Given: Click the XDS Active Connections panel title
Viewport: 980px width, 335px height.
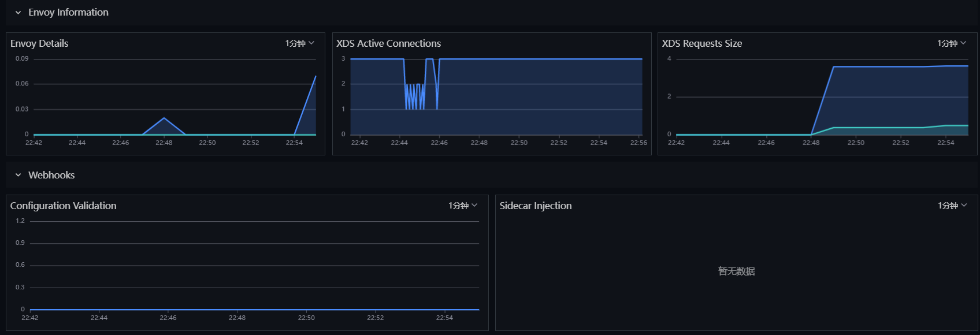Looking at the screenshot, I should (x=388, y=43).
